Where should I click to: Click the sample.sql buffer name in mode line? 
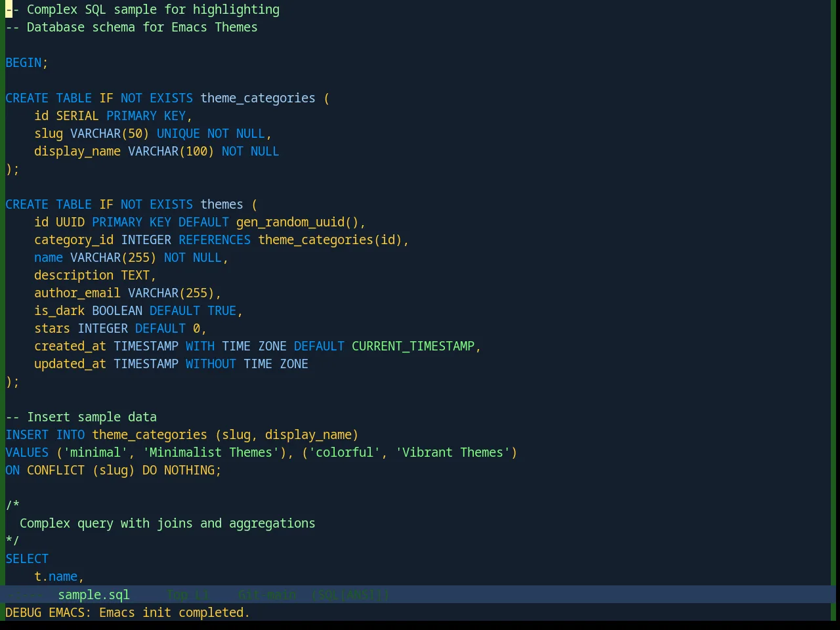(x=94, y=595)
